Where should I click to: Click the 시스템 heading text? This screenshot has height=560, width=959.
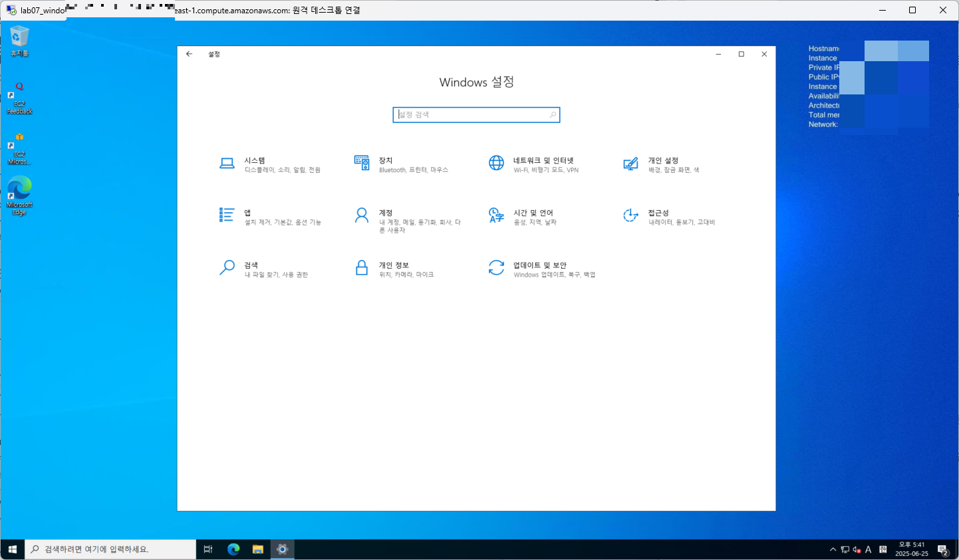(x=255, y=160)
